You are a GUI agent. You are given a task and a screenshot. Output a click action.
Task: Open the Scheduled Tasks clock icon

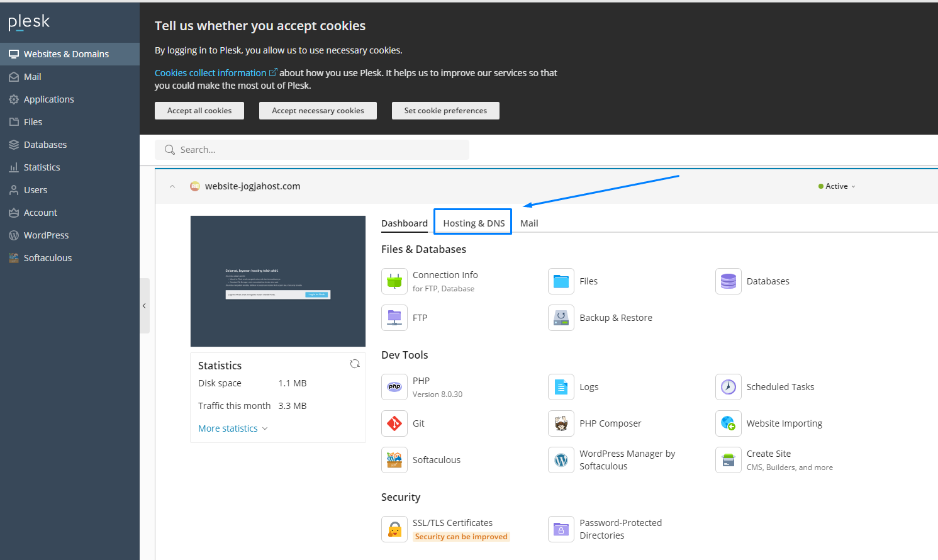(728, 387)
